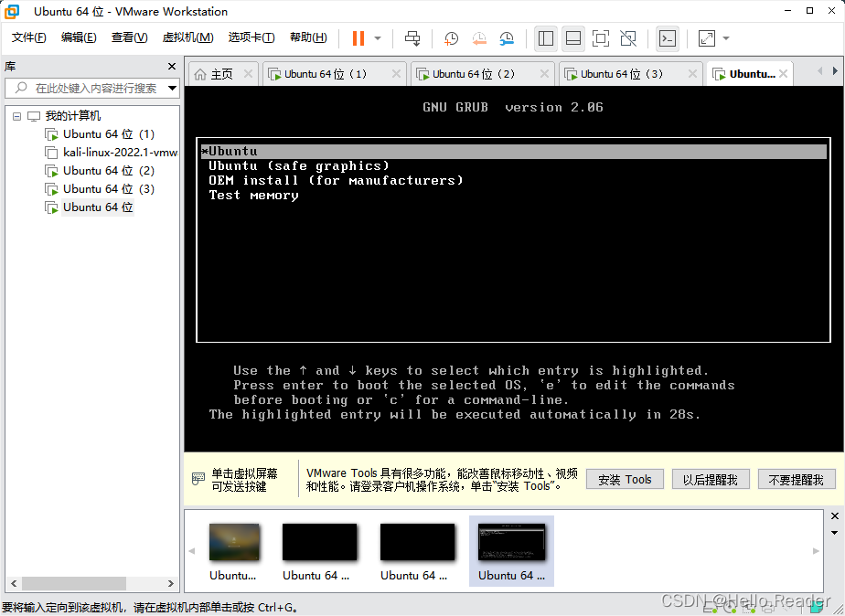The height and width of the screenshot is (616, 845).
Task: Select Ubuntu 64 位 (1) in library tree
Action: (x=108, y=134)
